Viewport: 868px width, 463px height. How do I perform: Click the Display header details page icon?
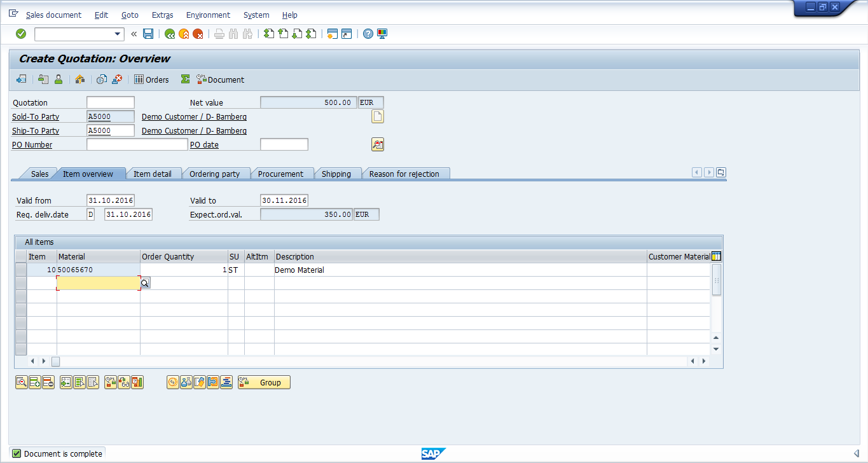(378, 116)
